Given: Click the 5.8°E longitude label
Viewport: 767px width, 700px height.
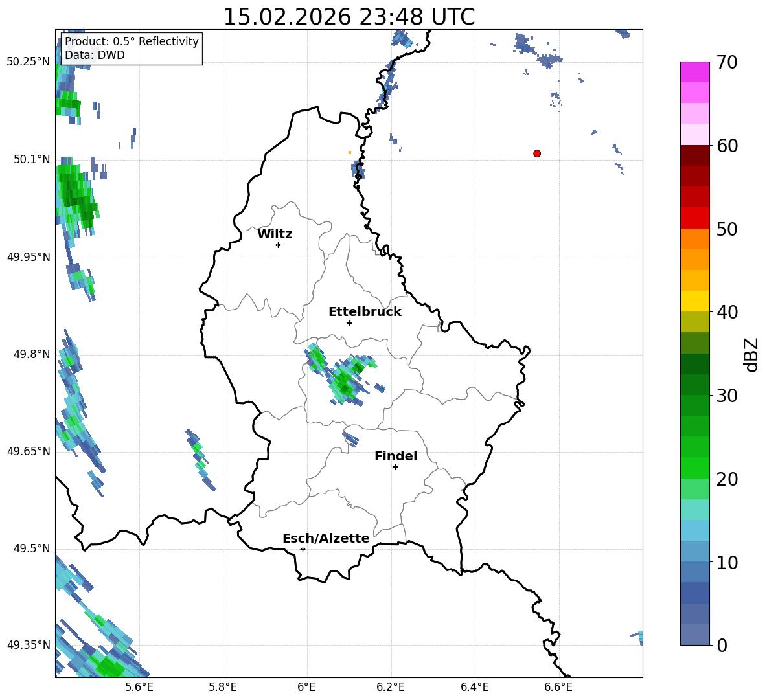Looking at the screenshot, I should (x=223, y=687).
